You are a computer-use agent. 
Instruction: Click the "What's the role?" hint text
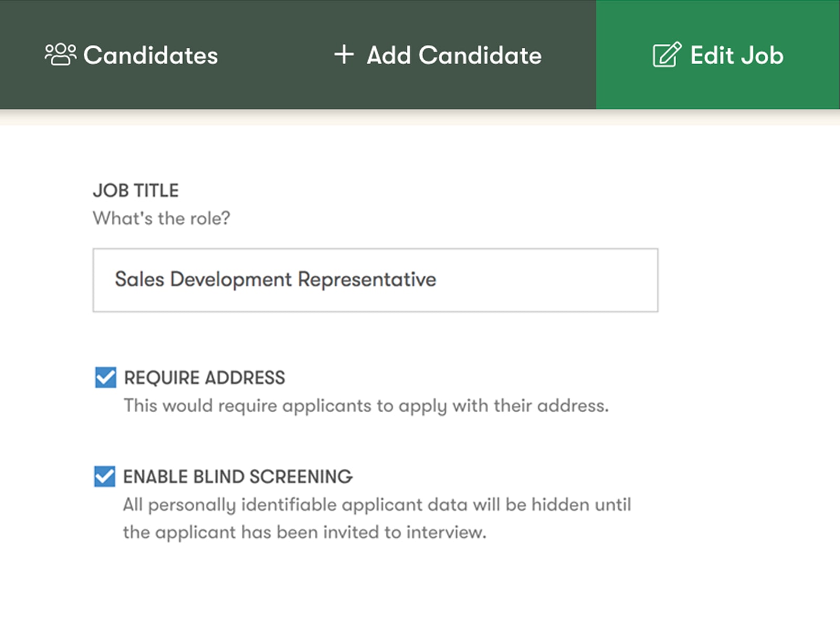(161, 218)
